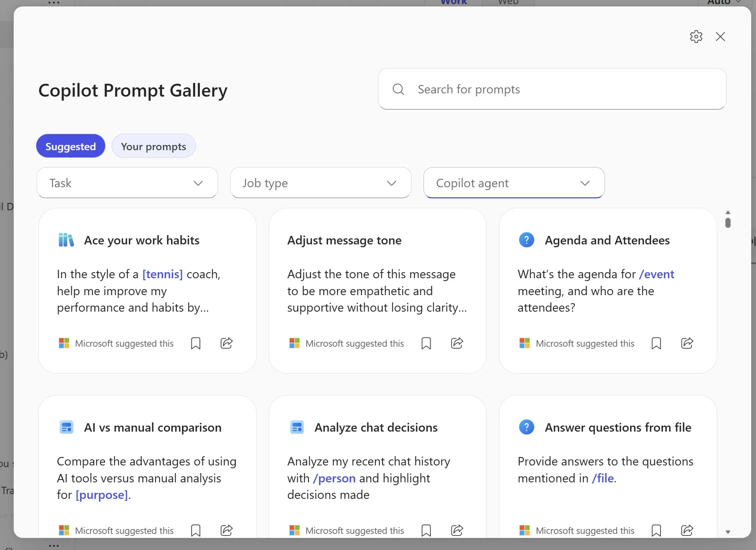This screenshot has width=756, height=550.
Task: Bookmark the Adjust message tone prompt
Action: coord(426,343)
